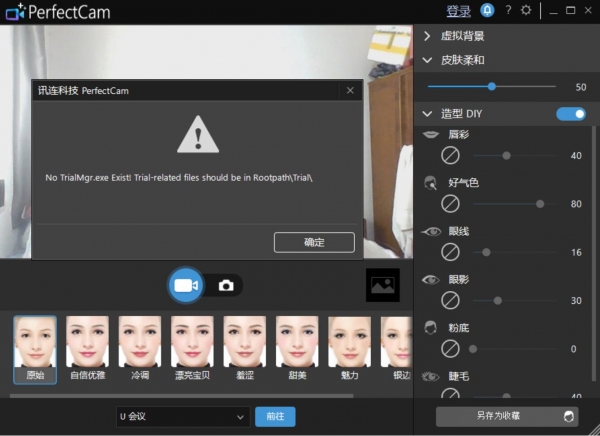This screenshot has height=436, width=600.
Task: Click the makeup panel vertical scrollbar
Action: coord(594,253)
